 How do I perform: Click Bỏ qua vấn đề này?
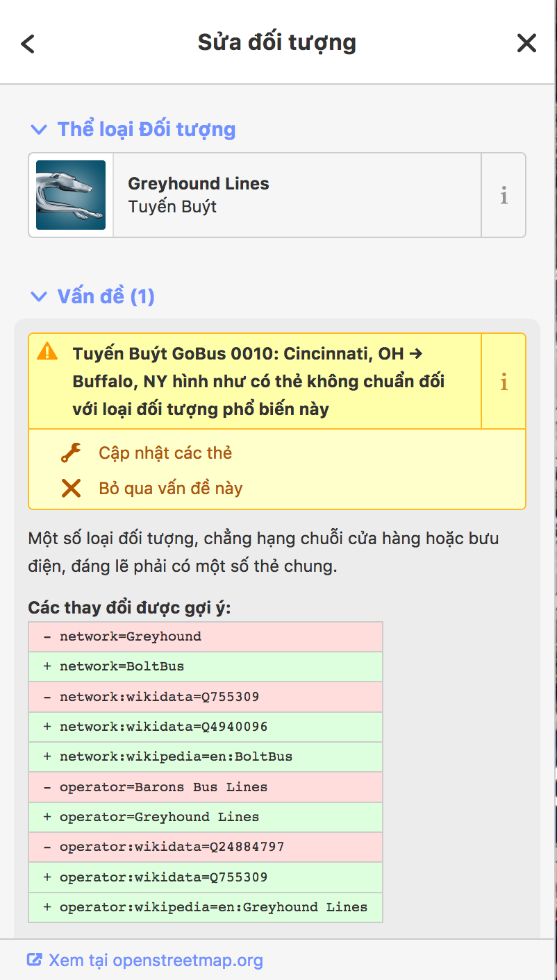coord(171,489)
